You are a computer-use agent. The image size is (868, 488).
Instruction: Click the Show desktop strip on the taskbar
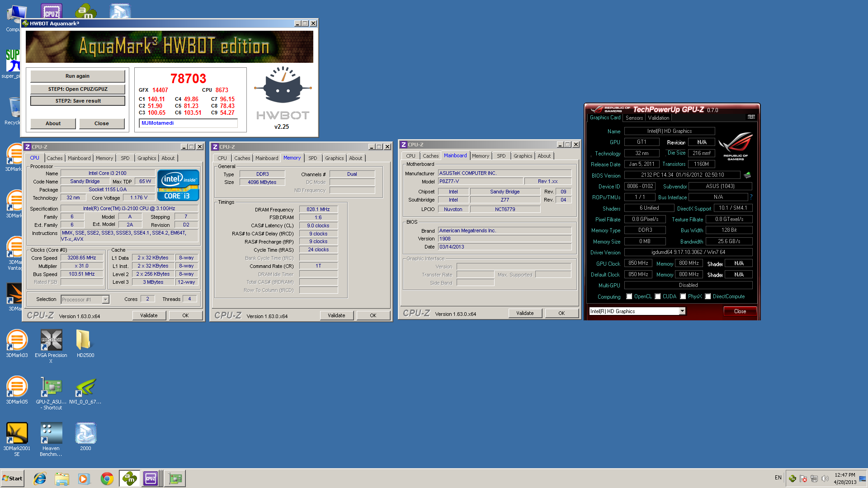(863, 479)
